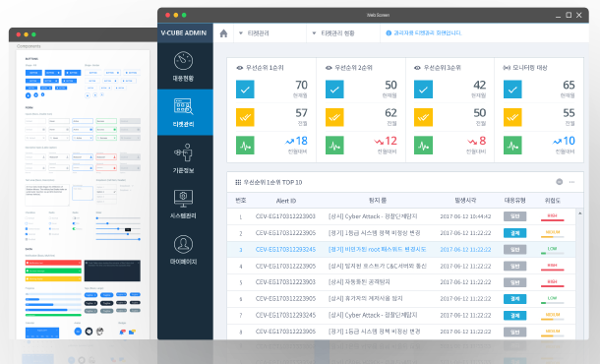This screenshot has width=600, height=364.
Task: Select Cyber Attack rule text in row 7
Action: click(x=373, y=315)
